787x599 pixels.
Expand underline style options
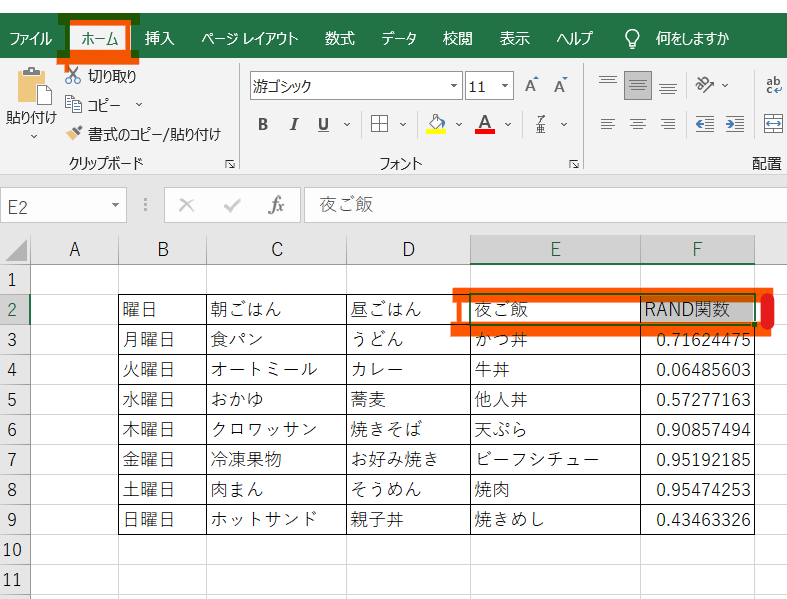[347, 124]
